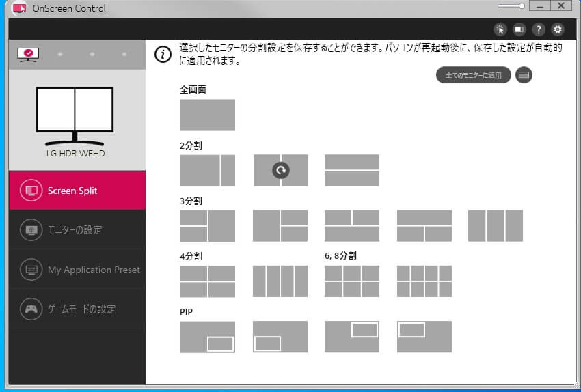Select the 2-split layout with rotate icon
This screenshot has width=581, height=392.
[280, 170]
